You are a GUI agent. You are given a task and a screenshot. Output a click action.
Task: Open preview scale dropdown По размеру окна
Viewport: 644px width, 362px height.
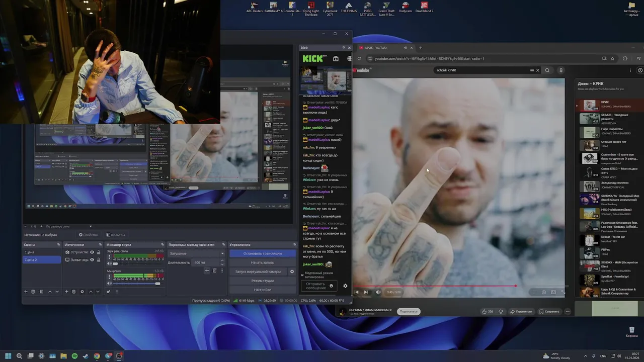coord(69,227)
